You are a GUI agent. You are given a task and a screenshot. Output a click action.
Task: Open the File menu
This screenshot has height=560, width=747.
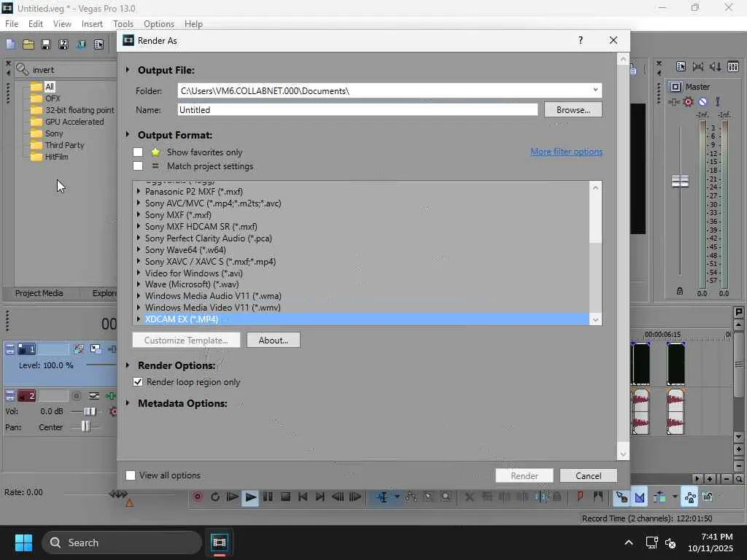tap(12, 24)
